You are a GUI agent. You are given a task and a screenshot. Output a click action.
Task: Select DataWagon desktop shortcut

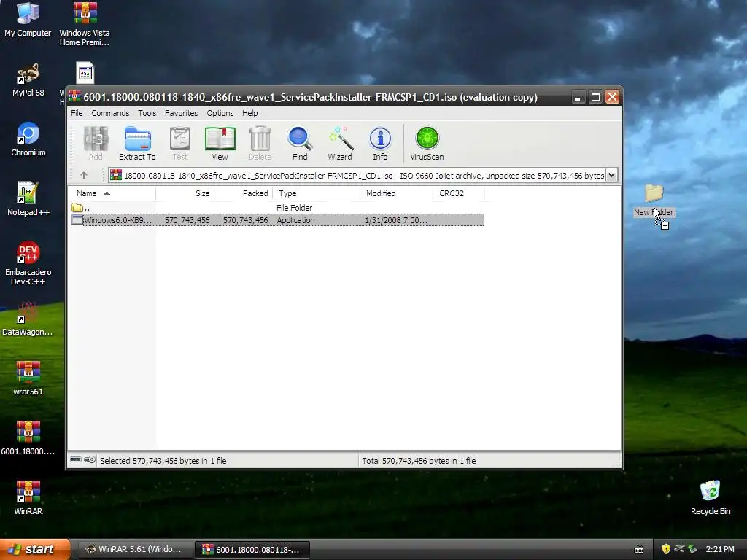tap(28, 319)
